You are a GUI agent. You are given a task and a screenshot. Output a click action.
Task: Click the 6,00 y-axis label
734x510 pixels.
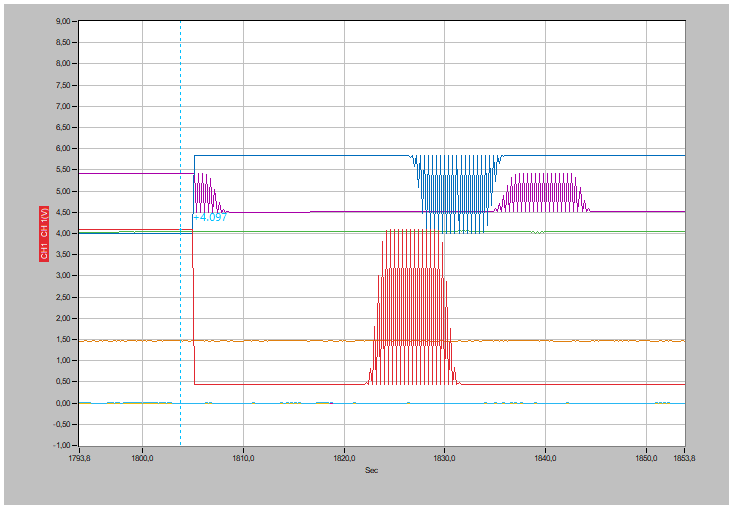(63, 148)
